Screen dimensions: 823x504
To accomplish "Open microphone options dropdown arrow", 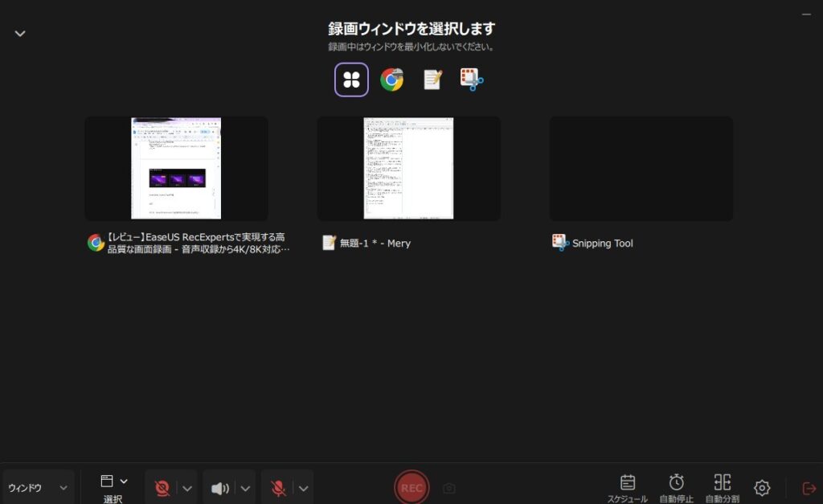I will pos(303,488).
